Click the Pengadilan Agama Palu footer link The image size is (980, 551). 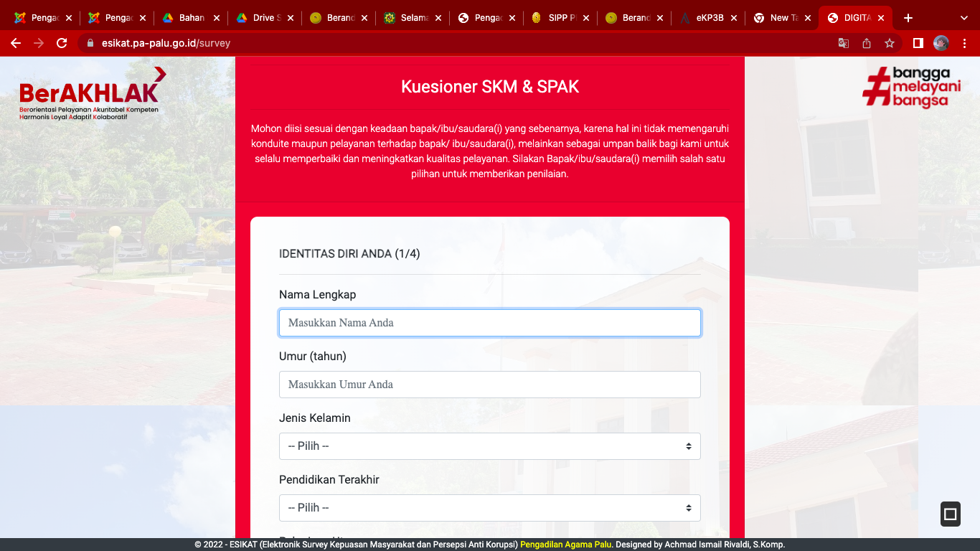pos(566,545)
